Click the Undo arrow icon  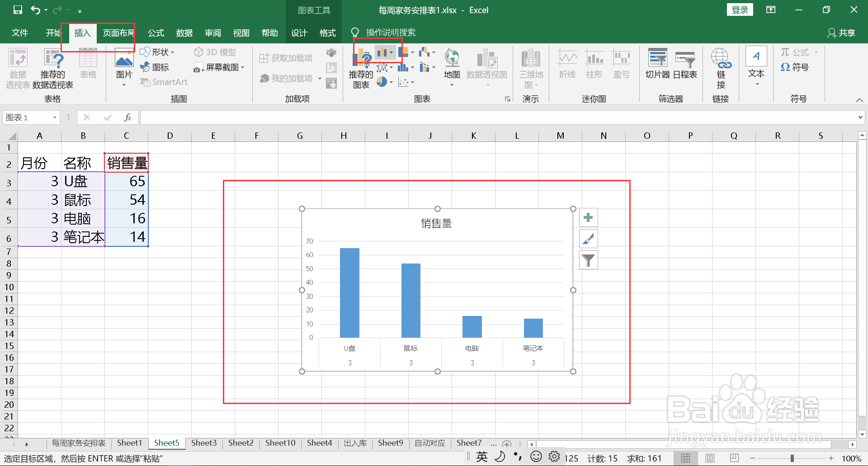click(36, 10)
